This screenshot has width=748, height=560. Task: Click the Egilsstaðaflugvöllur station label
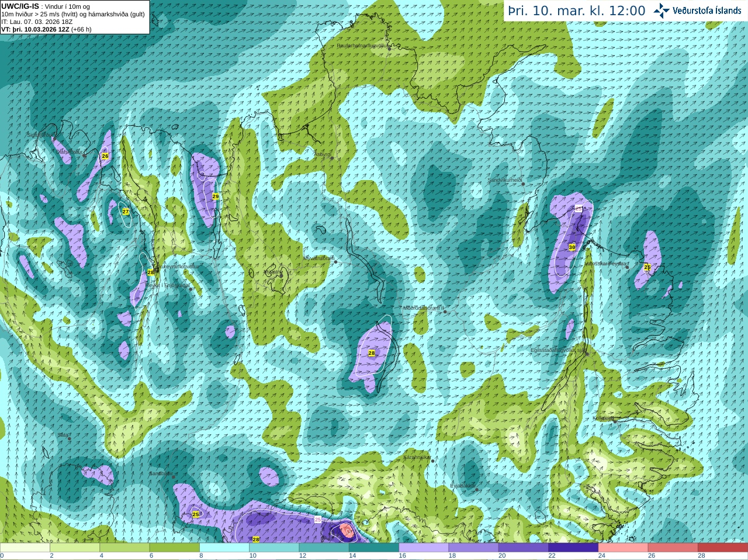coord(558,350)
